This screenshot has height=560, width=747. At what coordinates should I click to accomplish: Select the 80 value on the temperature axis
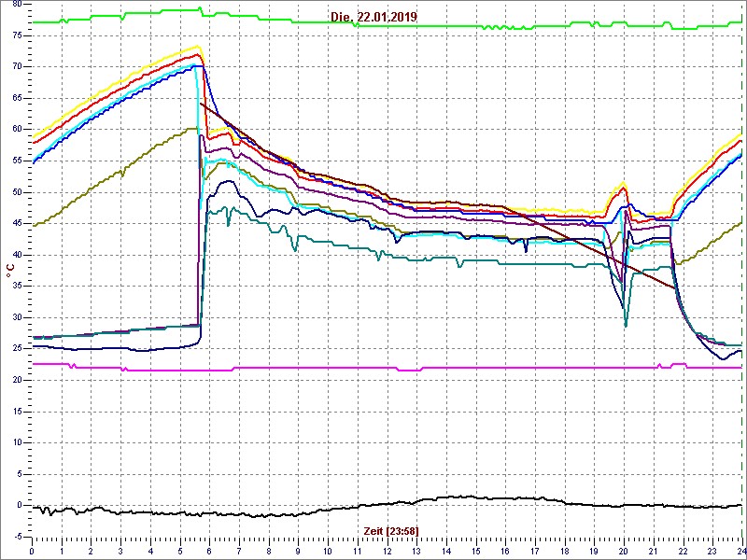tap(17, 5)
